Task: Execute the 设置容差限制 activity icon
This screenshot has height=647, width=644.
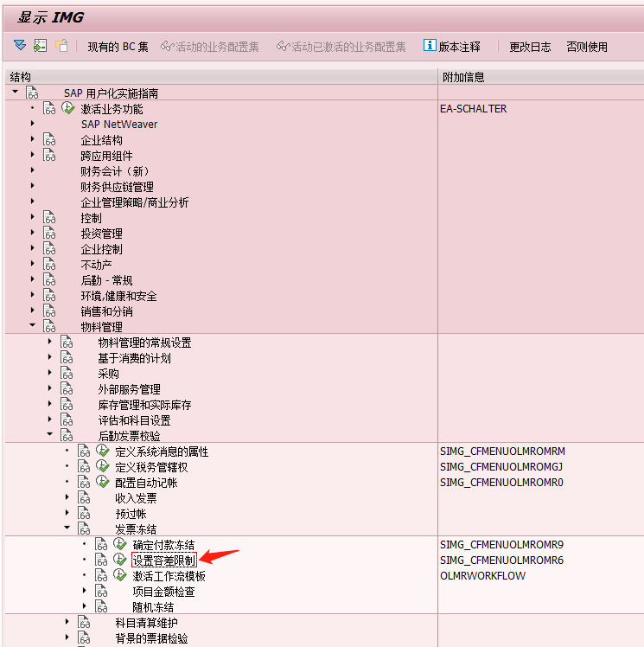Action: pos(120,560)
